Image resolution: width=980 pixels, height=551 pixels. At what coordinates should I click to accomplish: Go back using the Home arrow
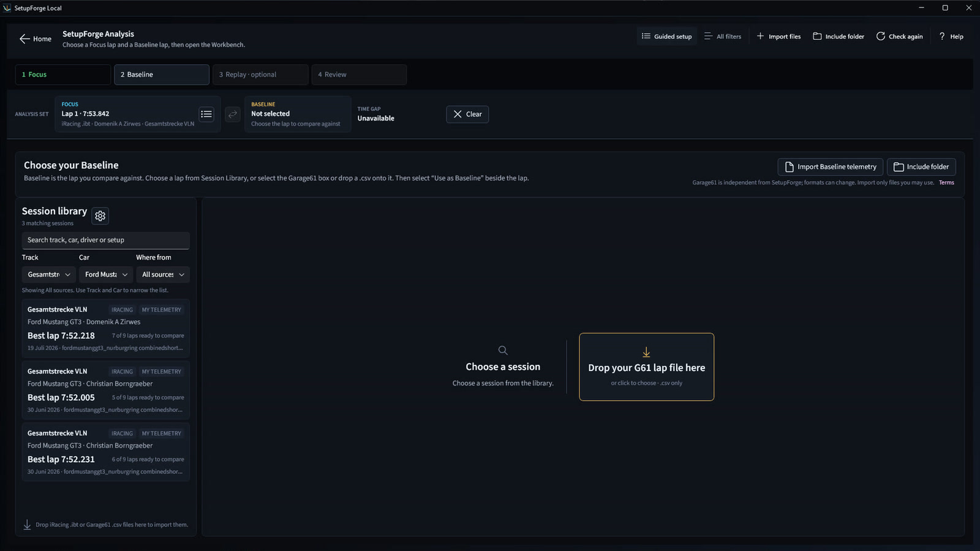pos(35,39)
